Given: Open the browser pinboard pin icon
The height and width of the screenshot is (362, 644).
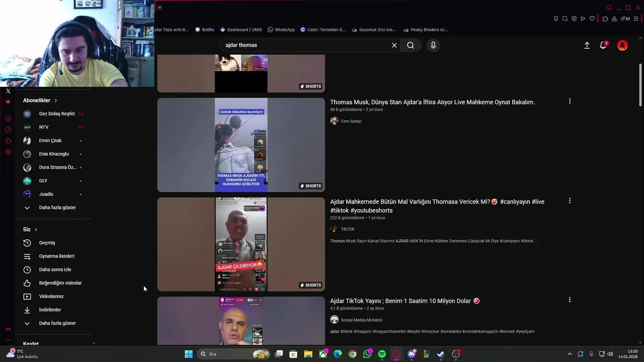Looking at the screenshot, I should [x=555, y=19].
